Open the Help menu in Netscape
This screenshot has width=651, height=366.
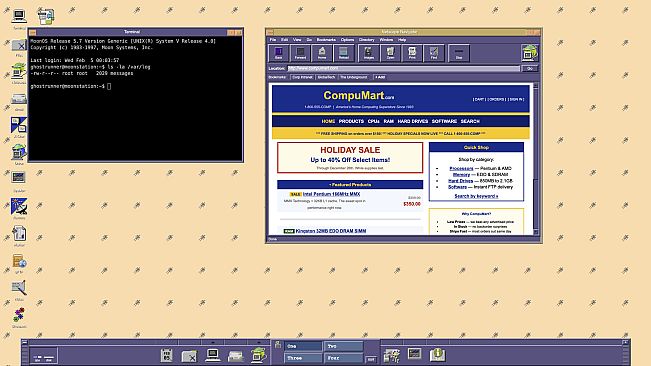[x=402, y=40]
